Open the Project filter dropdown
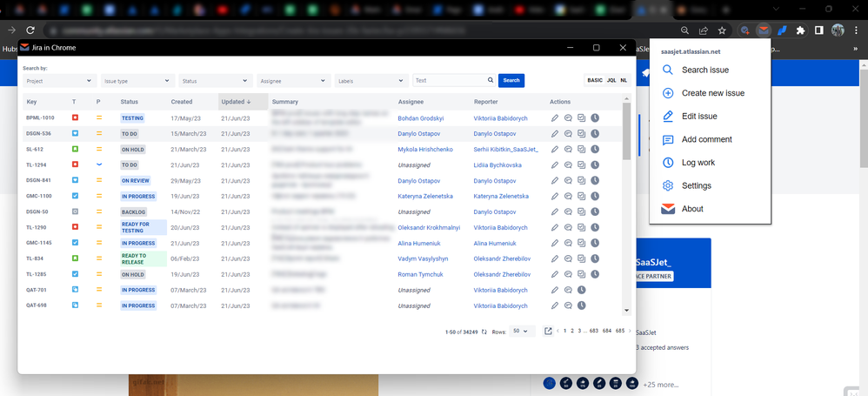The height and width of the screenshot is (396, 868). 59,81
